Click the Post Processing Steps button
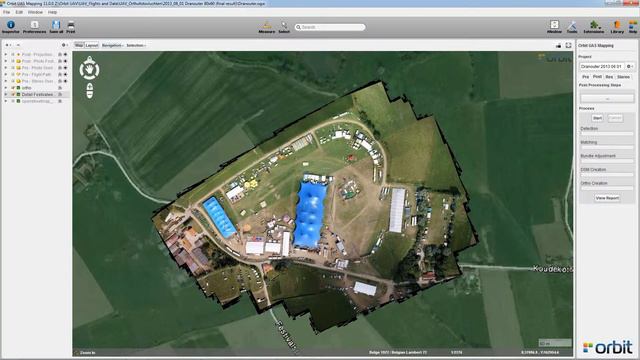Screen dimensions: 640x360 point(607,98)
